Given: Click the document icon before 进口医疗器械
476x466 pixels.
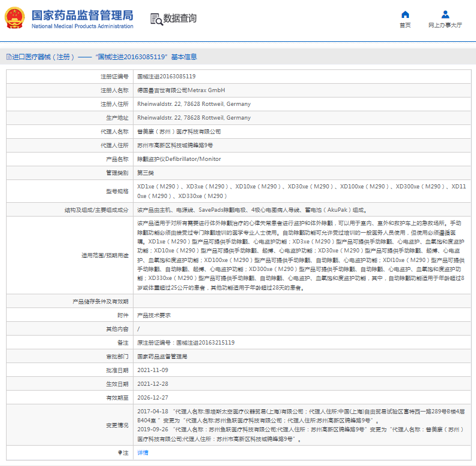Looking at the screenshot, I should (x=8, y=57).
